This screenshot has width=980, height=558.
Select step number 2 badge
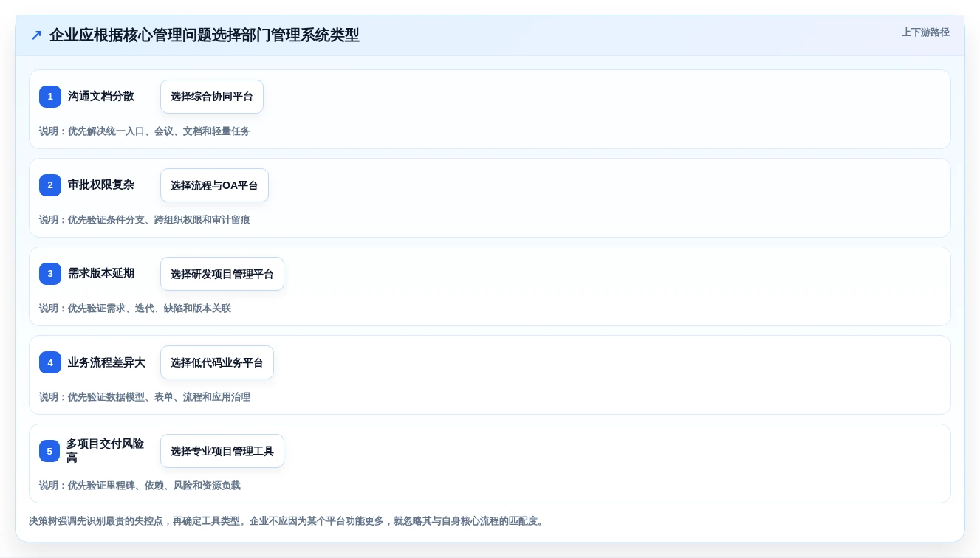coord(50,185)
